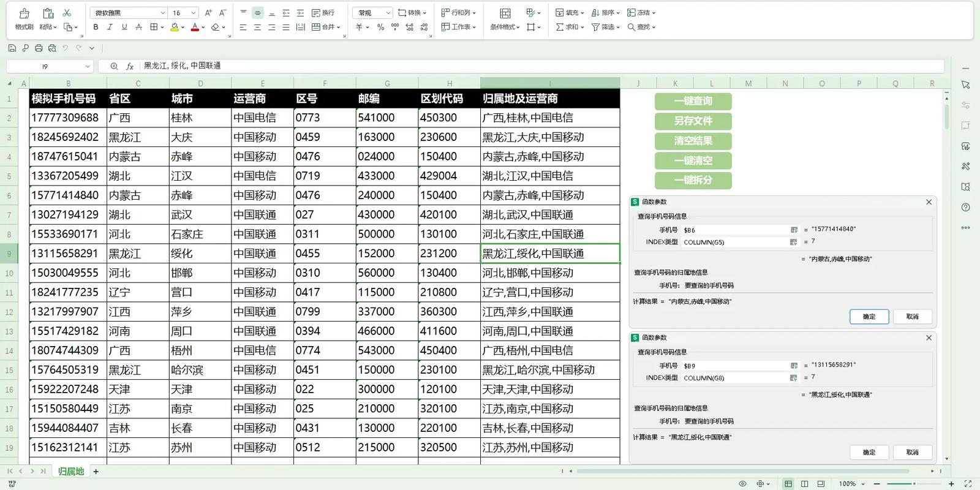Increase indent in the alignment group
Screen dimensions: 980x490
click(300, 13)
